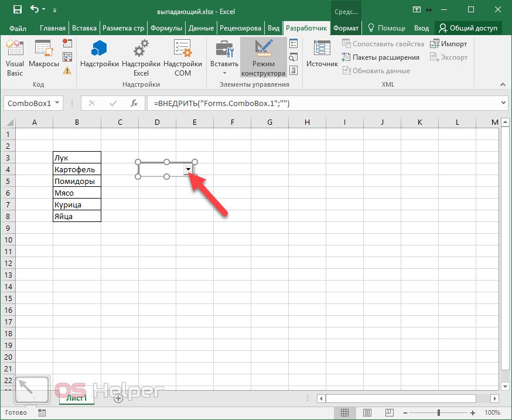This screenshot has height=420, width=512.
Task: Switch to the Данные tab
Action: [x=202, y=28]
